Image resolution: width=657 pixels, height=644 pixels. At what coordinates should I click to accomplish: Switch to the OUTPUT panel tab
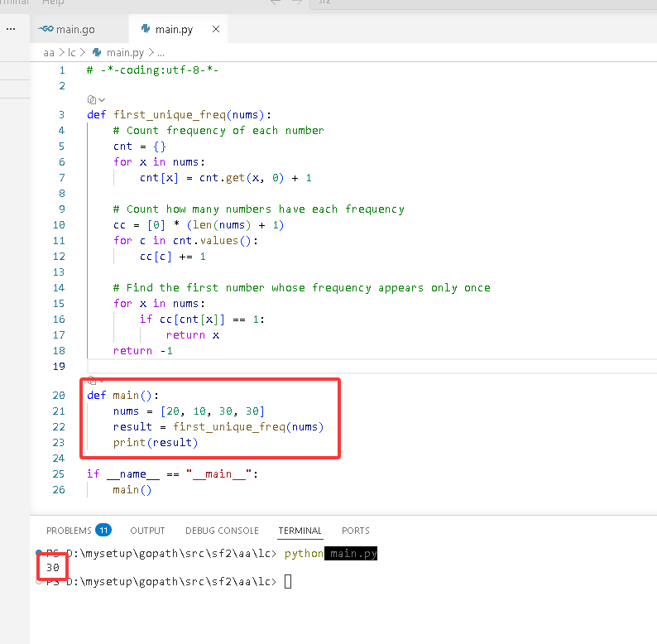(147, 531)
